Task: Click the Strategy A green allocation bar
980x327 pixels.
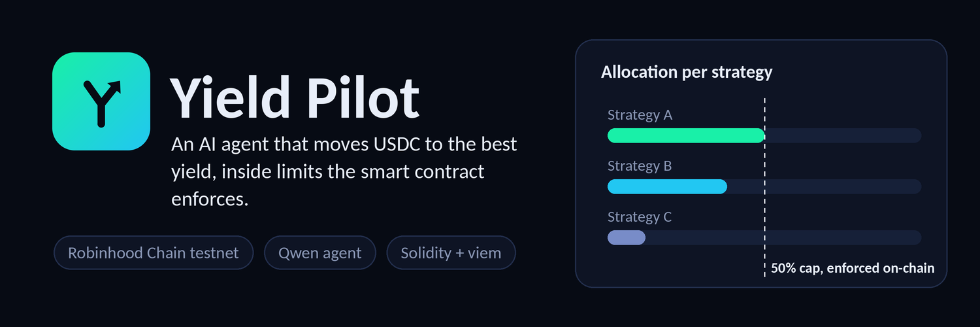Action: 686,135
